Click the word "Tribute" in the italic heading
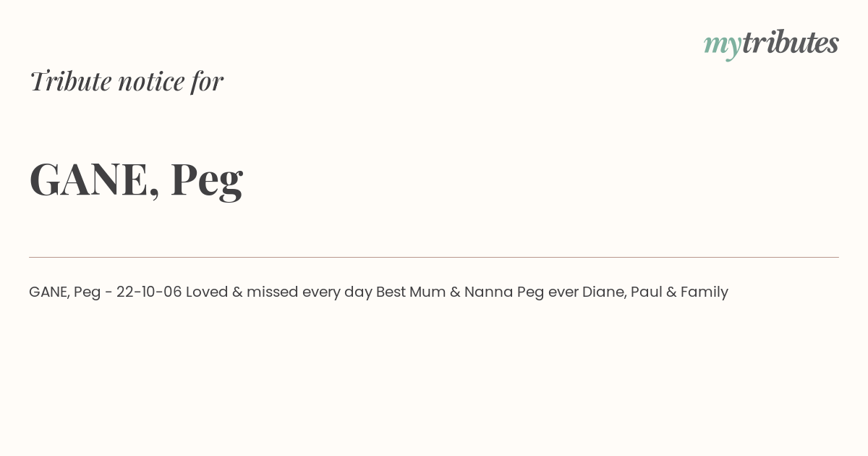This screenshot has width=868, height=456. pos(70,81)
